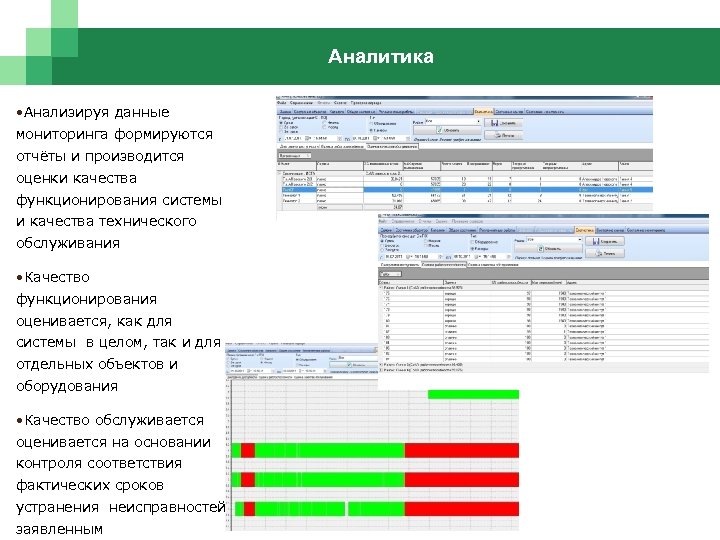Open the region dropdown in the middle window
720x540 pixels.
(x=555, y=239)
